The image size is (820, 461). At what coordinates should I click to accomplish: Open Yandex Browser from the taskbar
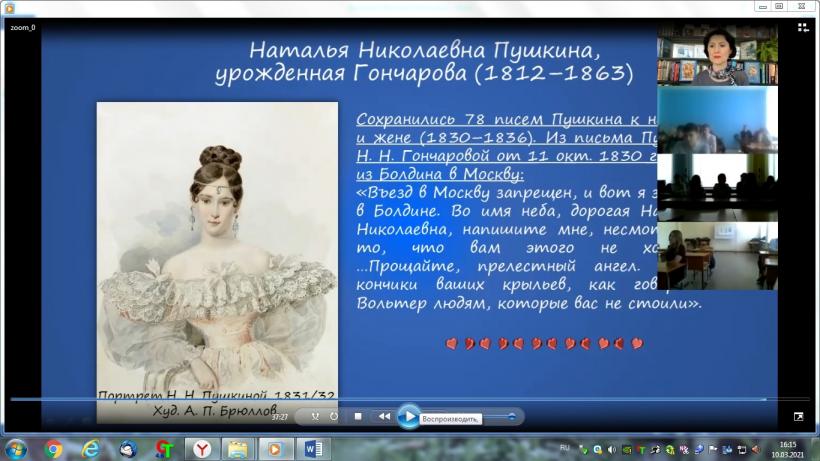pos(202,449)
